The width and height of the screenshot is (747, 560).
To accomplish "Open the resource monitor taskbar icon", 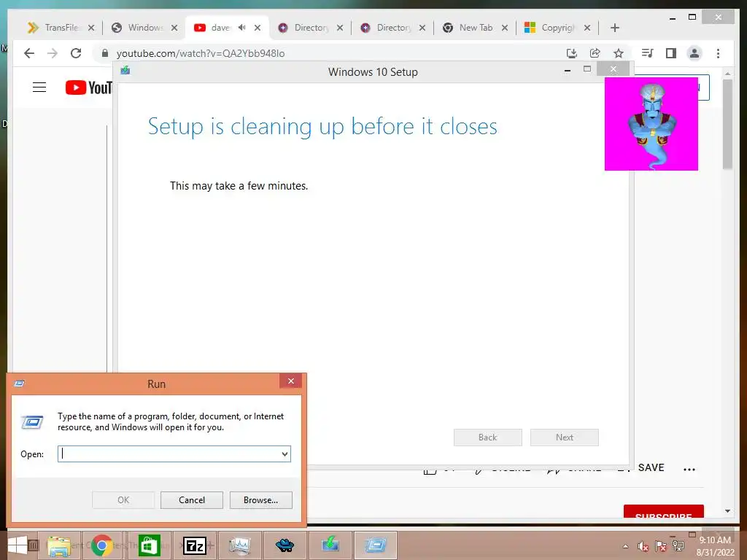I will [239, 545].
